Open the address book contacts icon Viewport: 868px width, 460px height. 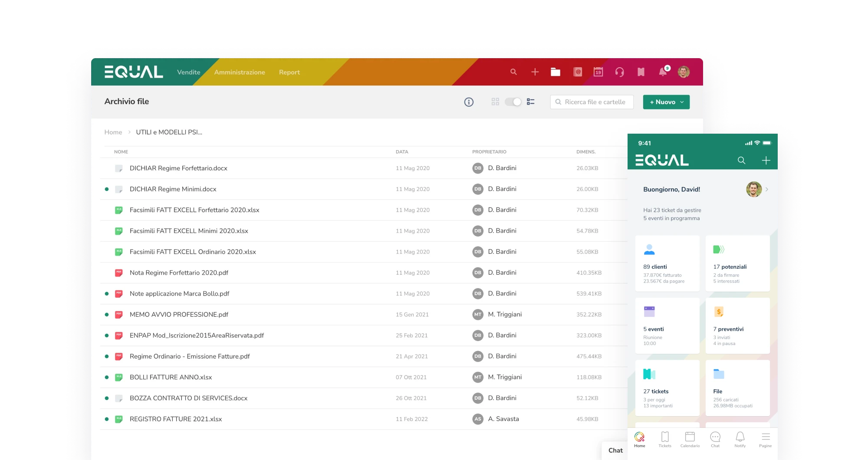pos(578,72)
